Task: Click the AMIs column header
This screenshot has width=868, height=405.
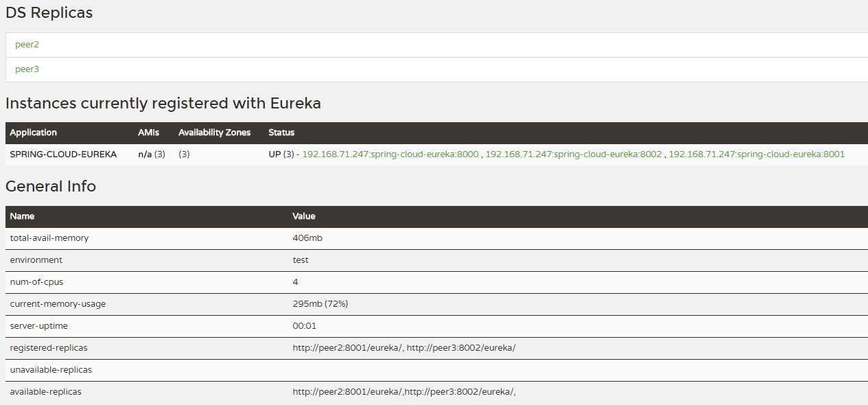Action: pos(148,132)
